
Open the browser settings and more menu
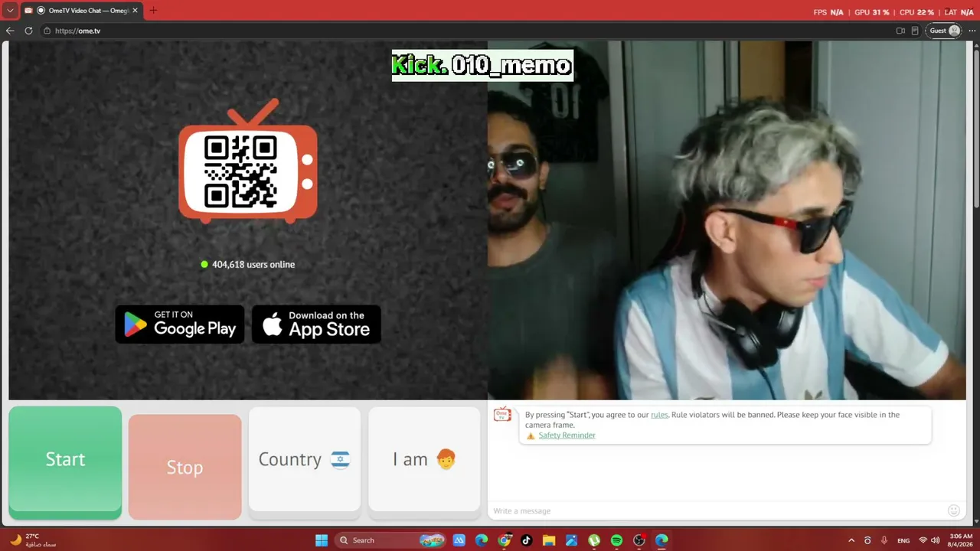972,31
